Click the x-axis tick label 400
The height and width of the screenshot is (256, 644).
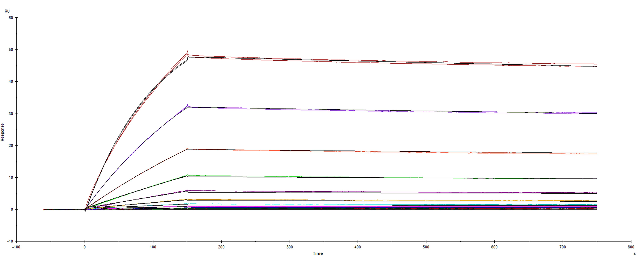[x=358, y=247]
